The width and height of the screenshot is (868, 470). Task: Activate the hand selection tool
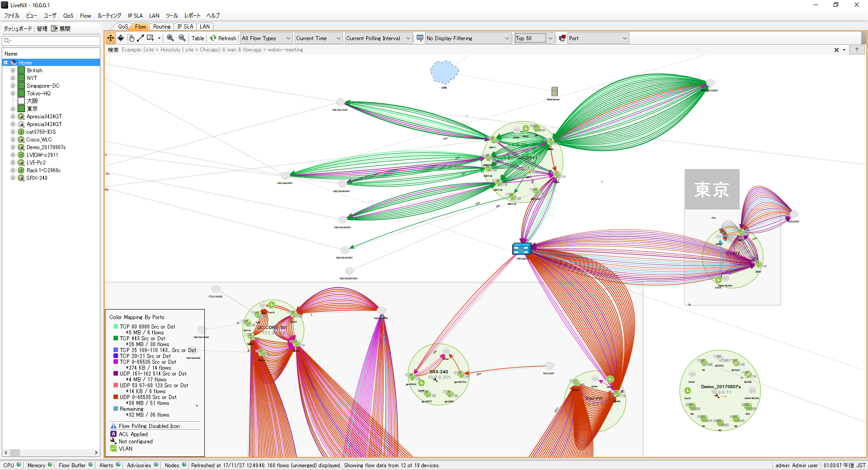(x=131, y=38)
